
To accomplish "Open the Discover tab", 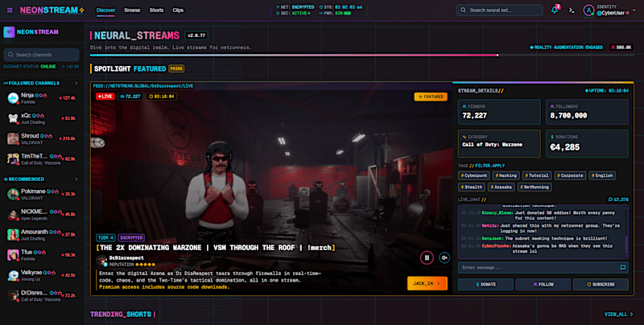I will coord(105,10).
